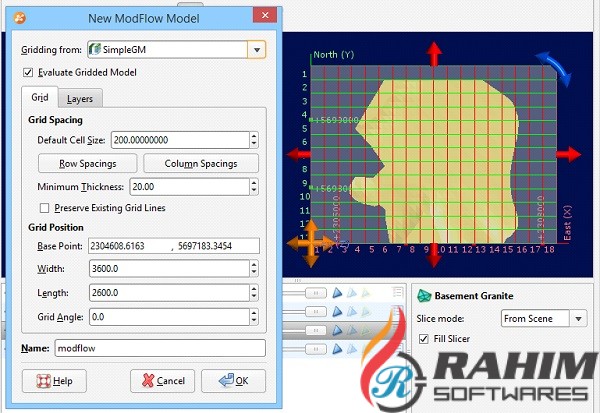600x413 pixels.
Task: Click the Leapfrog icon in dialog title bar
Action: point(20,18)
